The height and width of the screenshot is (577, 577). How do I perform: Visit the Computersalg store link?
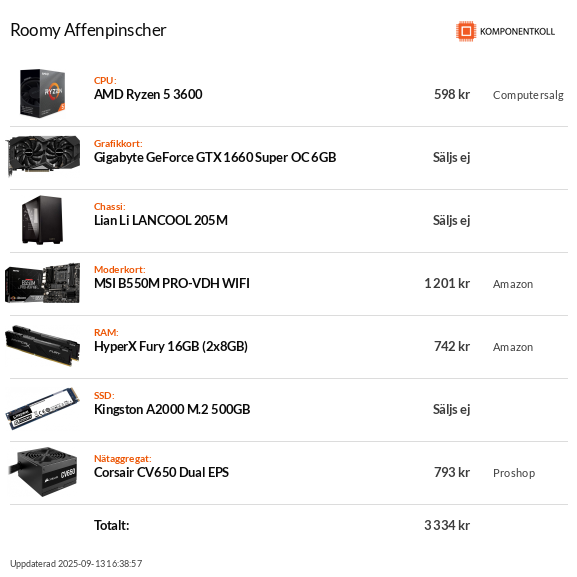tap(528, 95)
